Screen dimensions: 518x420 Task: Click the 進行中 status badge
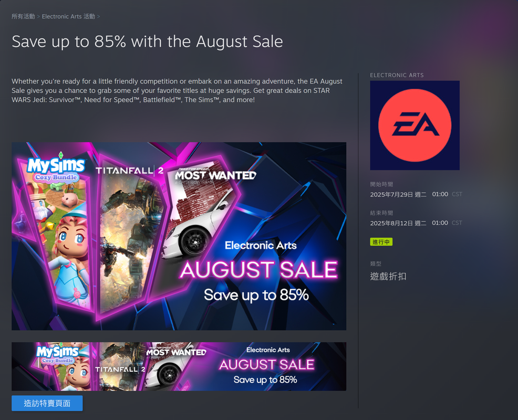(381, 242)
